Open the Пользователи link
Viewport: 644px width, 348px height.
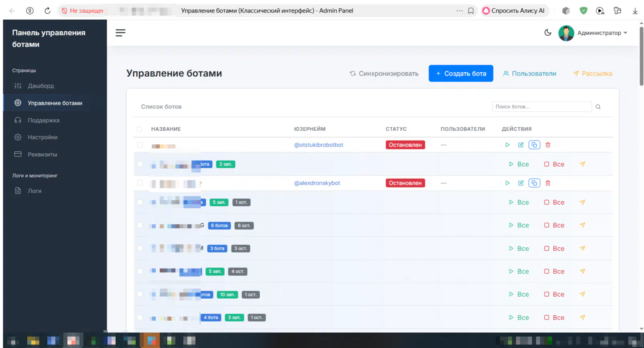pos(530,73)
